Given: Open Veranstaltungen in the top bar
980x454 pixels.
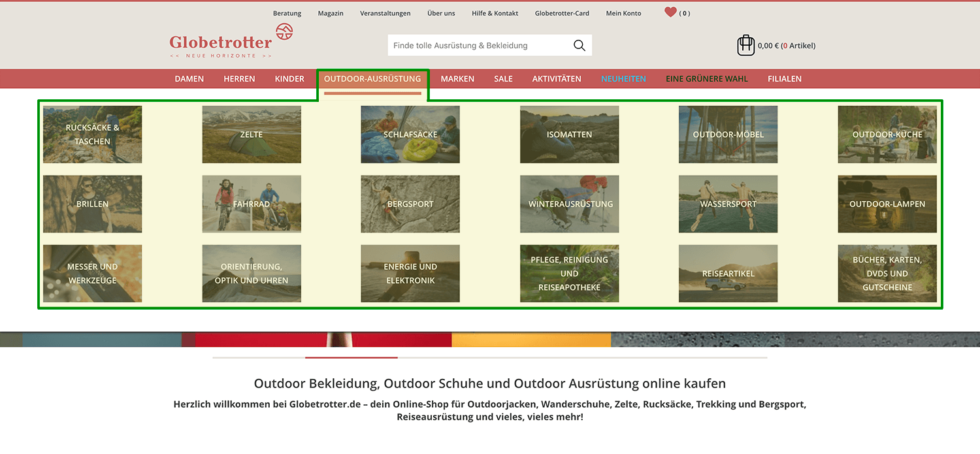Looking at the screenshot, I should coord(385,13).
